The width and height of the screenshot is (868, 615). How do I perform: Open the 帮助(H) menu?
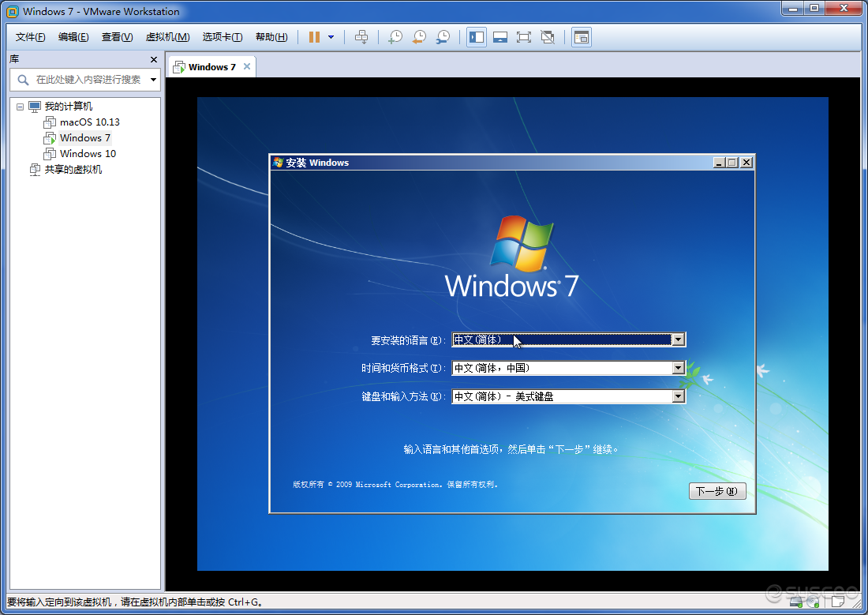point(271,37)
